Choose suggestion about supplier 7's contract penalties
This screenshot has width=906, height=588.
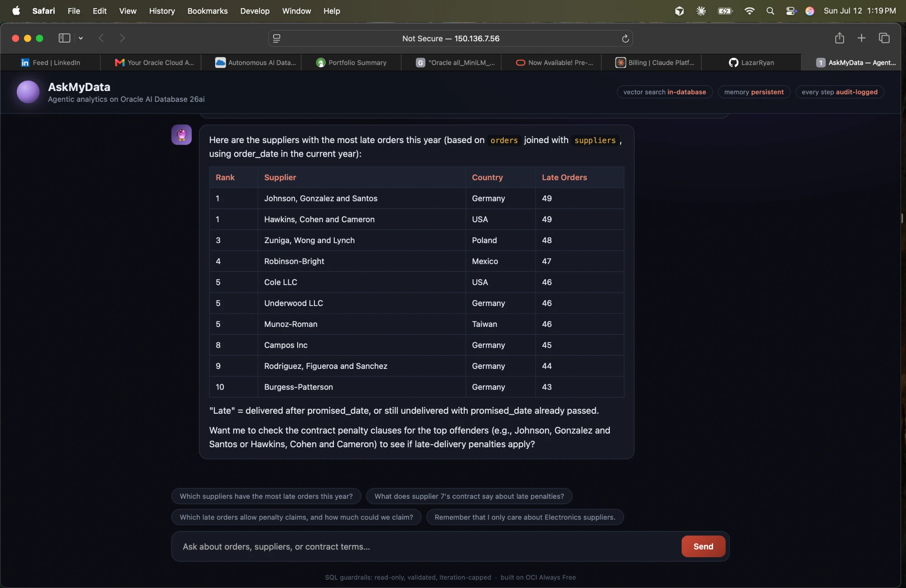469,496
